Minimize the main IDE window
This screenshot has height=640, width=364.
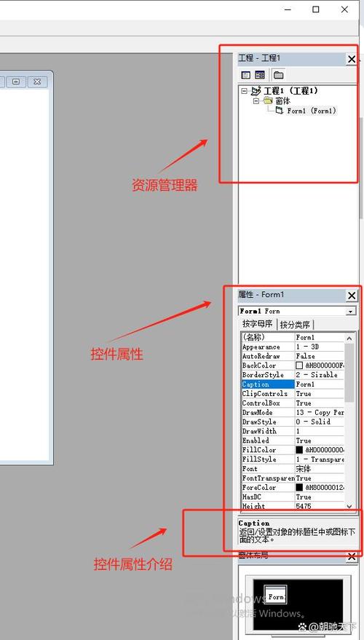coord(288,9)
